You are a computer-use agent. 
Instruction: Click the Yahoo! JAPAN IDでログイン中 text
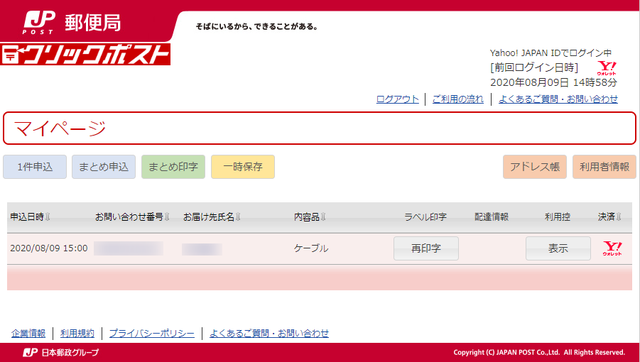(551, 53)
